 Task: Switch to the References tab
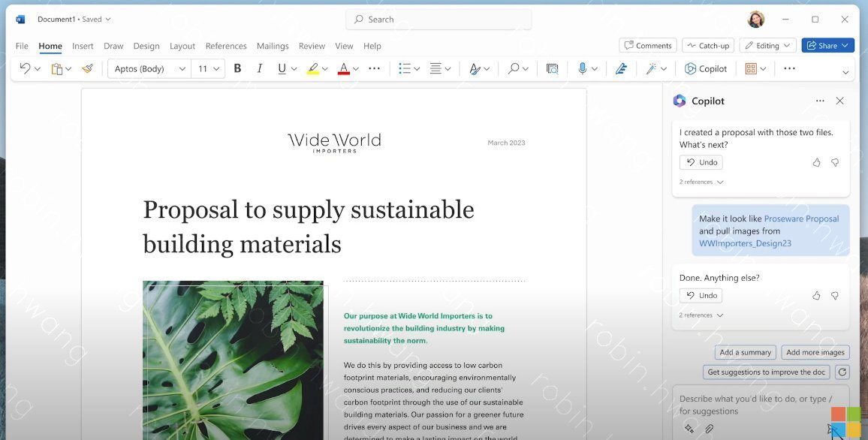click(226, 46)
